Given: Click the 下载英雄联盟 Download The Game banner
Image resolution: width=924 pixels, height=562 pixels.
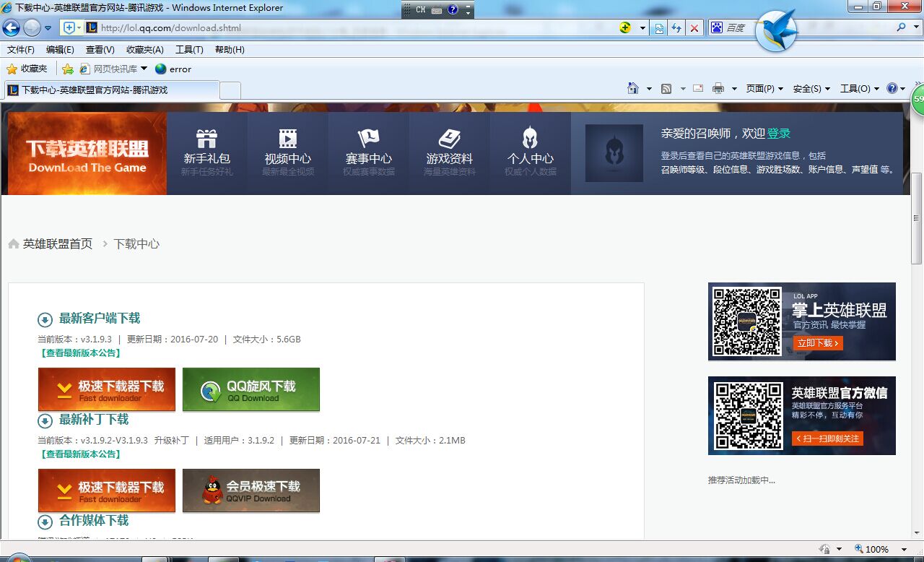Looking at the screenshot, I should click(87, 153).
